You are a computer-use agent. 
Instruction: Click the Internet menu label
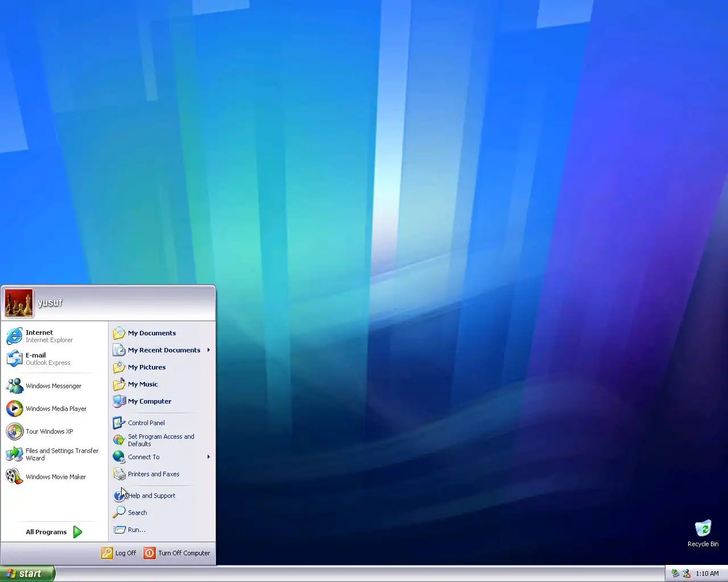(x=39, y=332)
